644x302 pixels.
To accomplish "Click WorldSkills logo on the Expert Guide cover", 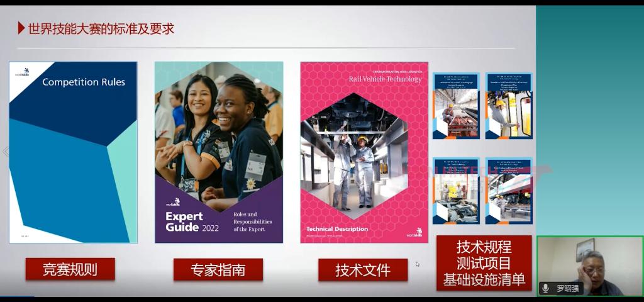I will tap(173, 203).
